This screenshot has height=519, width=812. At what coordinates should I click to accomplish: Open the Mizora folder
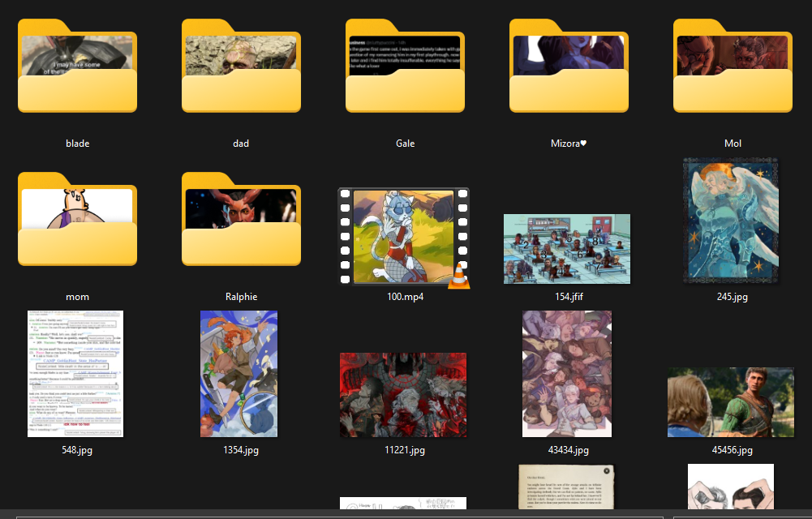(x=569, y=66)
